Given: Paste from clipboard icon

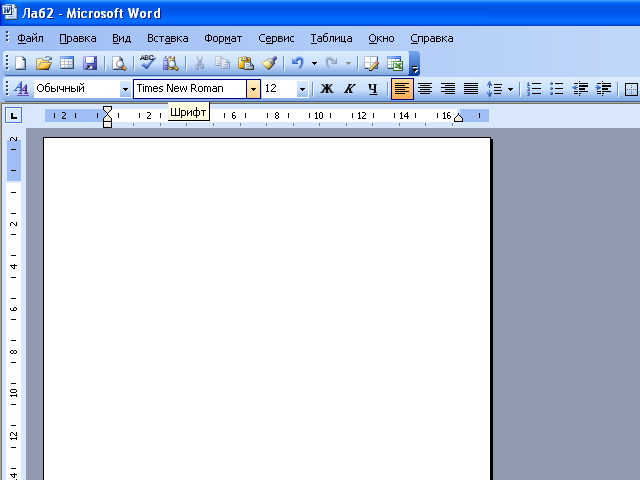Looking at the screenshot, I should pyautogui.click(x=246, y=63).
